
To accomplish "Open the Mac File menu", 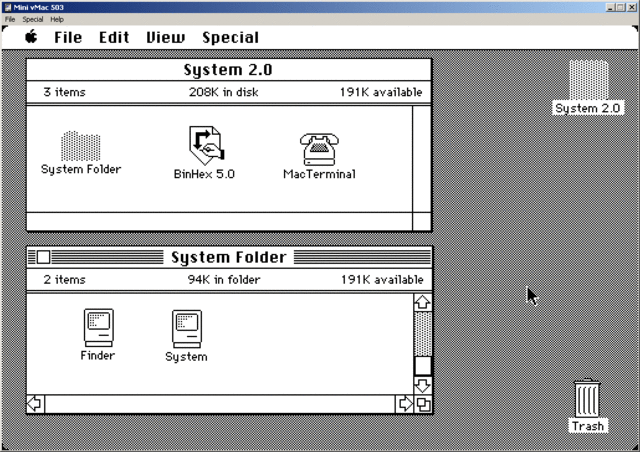I will click(68, 38).
